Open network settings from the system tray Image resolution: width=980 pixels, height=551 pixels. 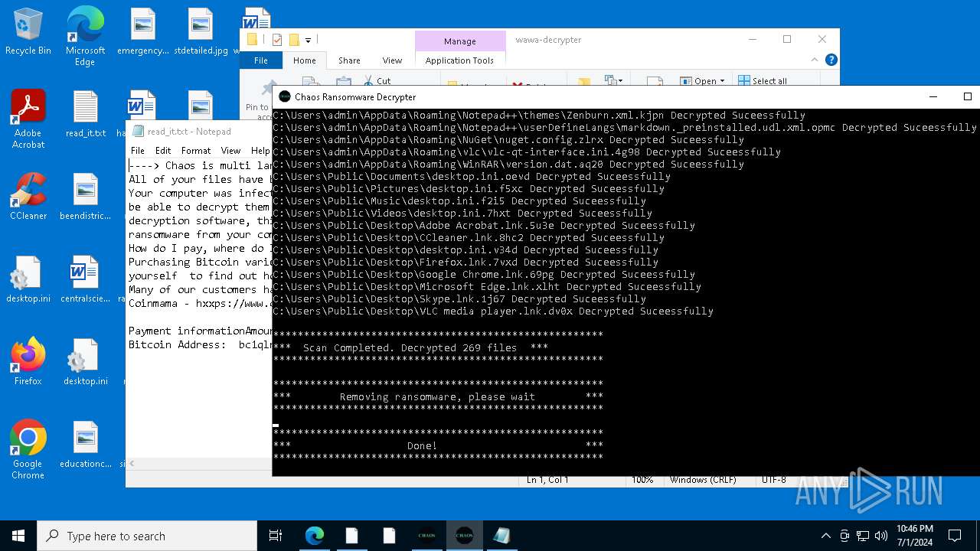(x=863, y=536)
